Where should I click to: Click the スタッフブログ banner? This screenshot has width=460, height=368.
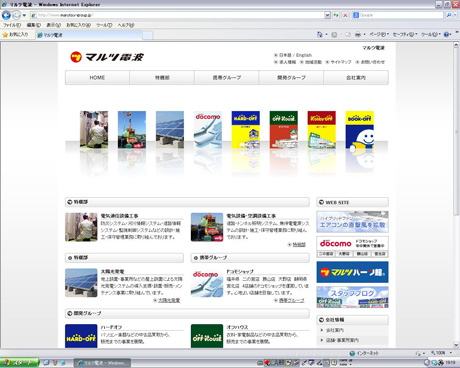[x=352, y=297]
